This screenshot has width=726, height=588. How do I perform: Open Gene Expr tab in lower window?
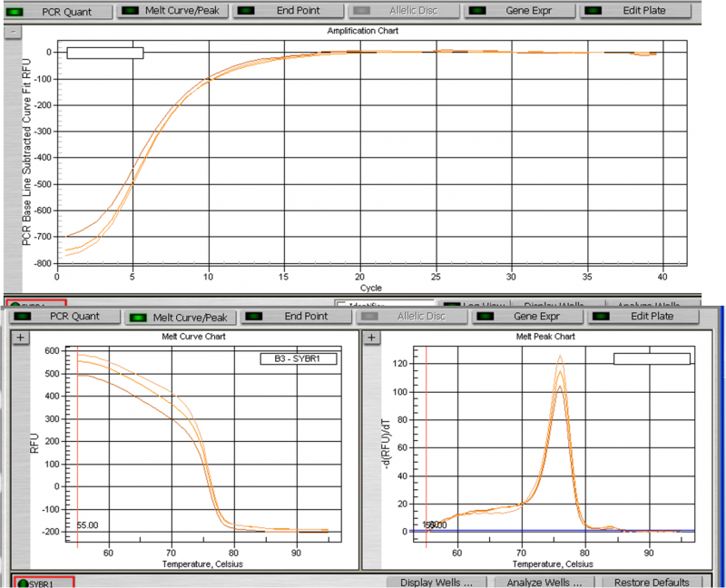528,316
